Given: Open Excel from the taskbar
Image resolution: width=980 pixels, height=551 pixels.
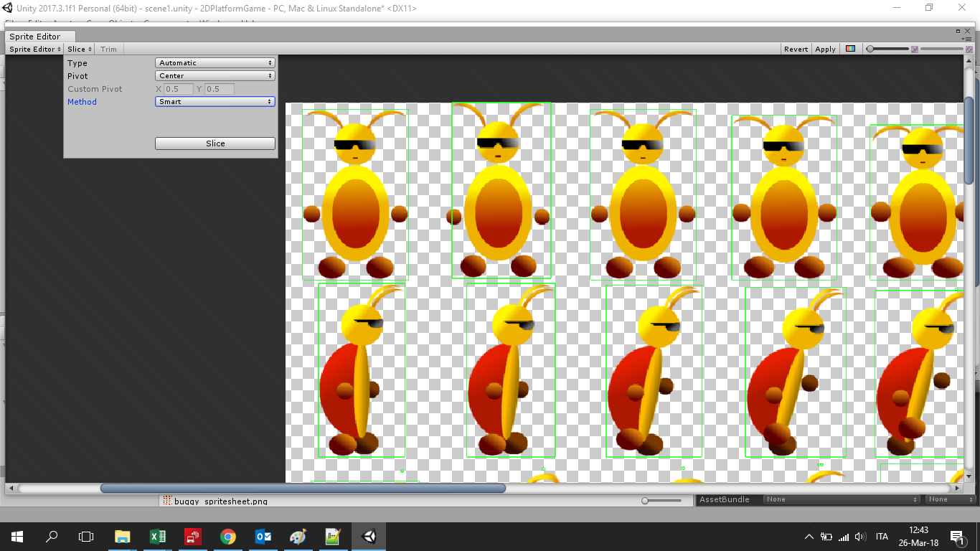Looking at the screenshot, I should [x=158, y=536].
